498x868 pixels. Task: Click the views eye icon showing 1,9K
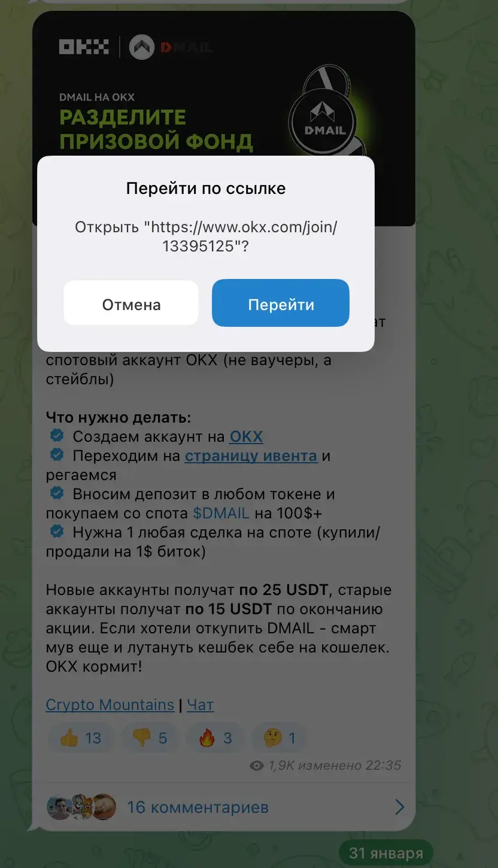coord(257,766)
